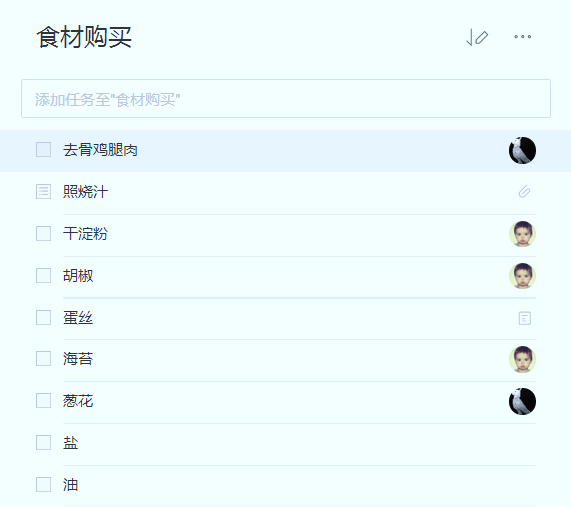Open the 海苔 task item
571x507 pixels.
[x=286, y=359]
